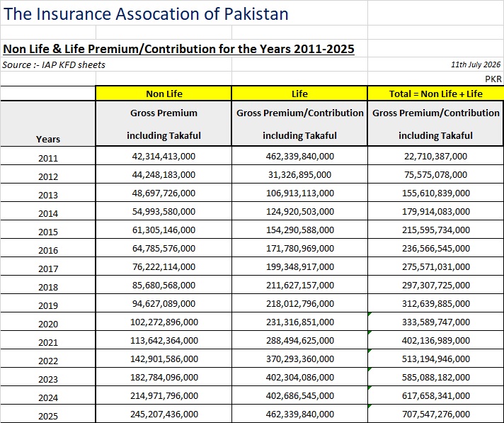Click the Life column 'Gross Premium/Contribution' subheader
Image resolution: width=504 pixels, height=423 pixels.
pos(299,124)
